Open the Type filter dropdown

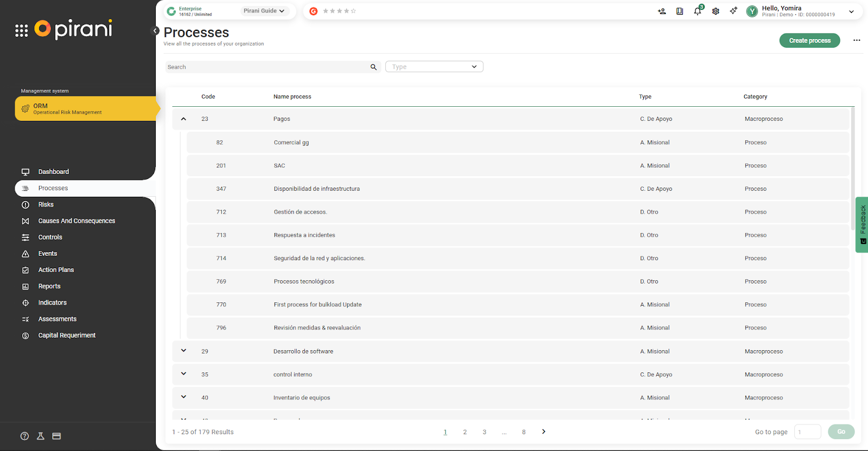[x=434, y=67]
